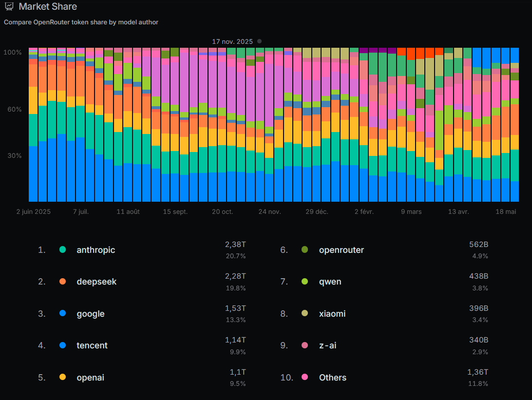Open the tencent author link
532x400 pixels.
[x=92, y=345]
